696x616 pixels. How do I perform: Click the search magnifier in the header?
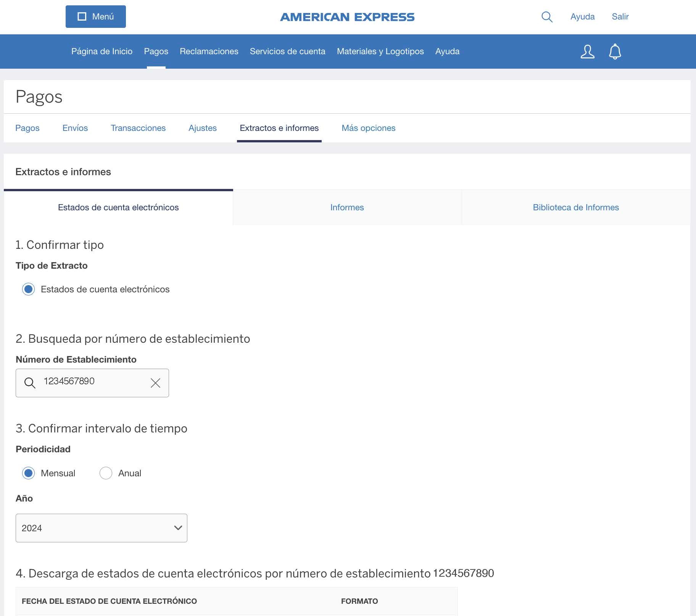tap(546, 17)
